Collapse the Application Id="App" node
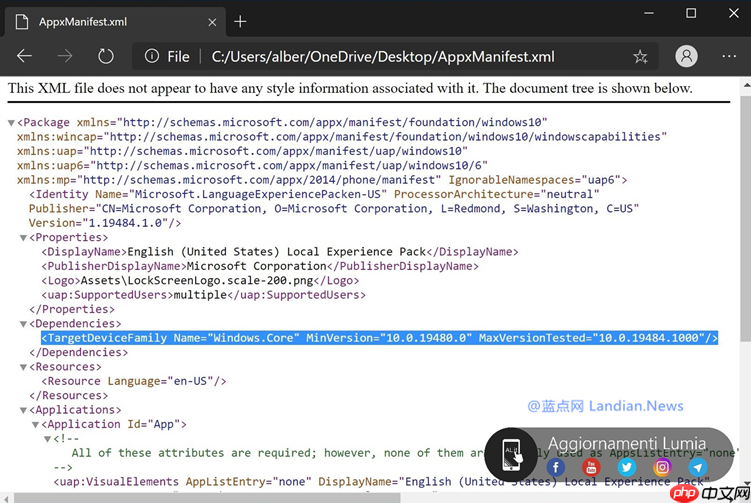Image resolution: width=751 pixels, height=503 pixels. [x=35, y=425]
